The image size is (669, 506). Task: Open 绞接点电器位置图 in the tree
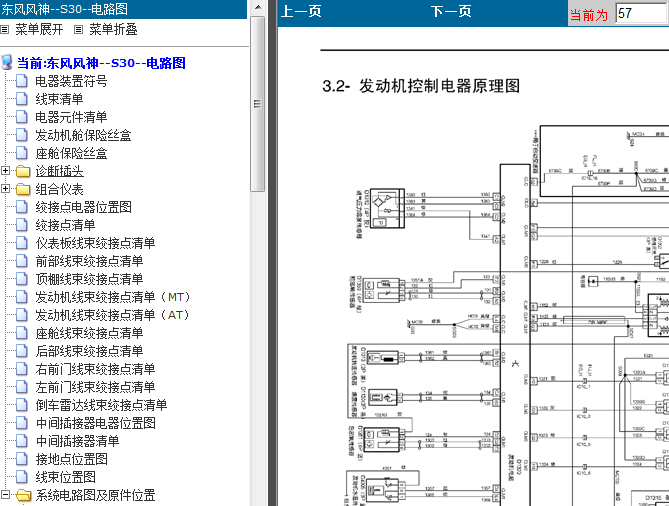pyautogui.click(x=83, y=207)
